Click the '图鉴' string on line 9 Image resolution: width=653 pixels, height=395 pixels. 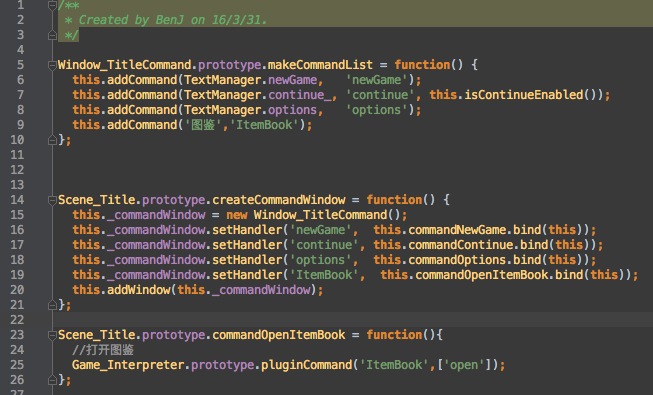(x=203, y=125)
